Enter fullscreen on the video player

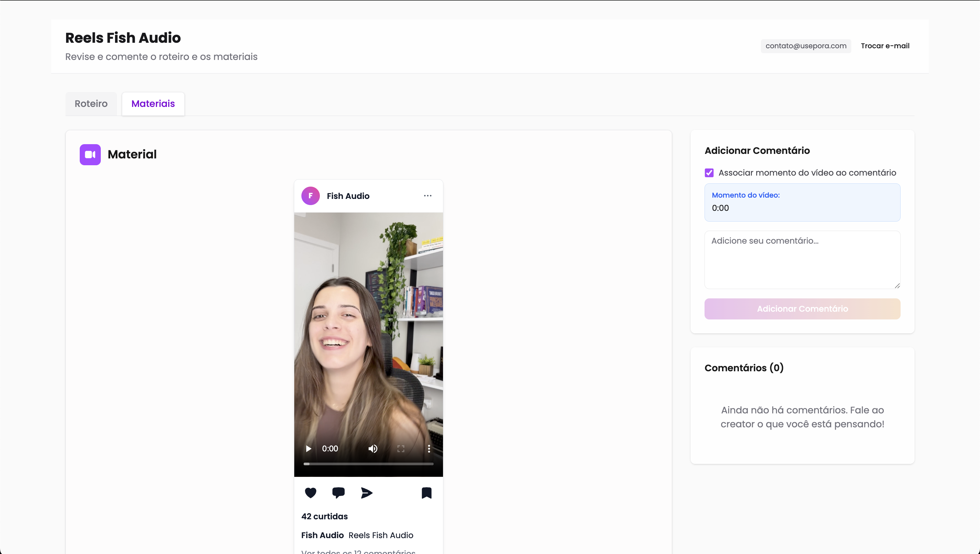click(401, 449)
